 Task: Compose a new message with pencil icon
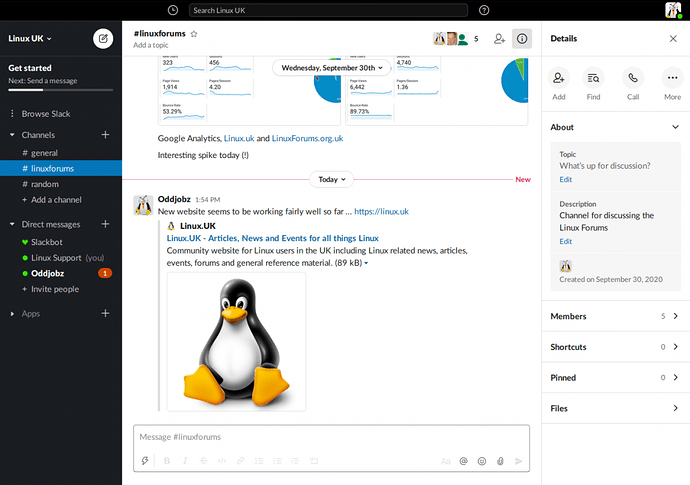tap(103, 39)
